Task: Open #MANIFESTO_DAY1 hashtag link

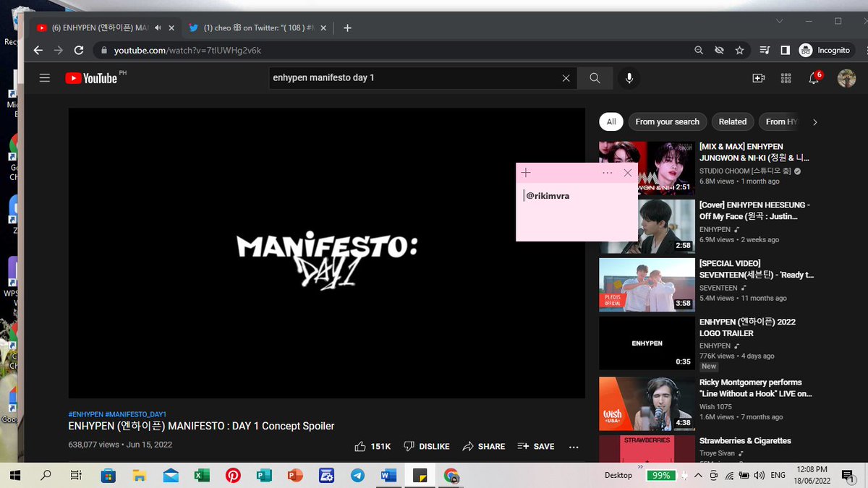Action: (136, 414)
